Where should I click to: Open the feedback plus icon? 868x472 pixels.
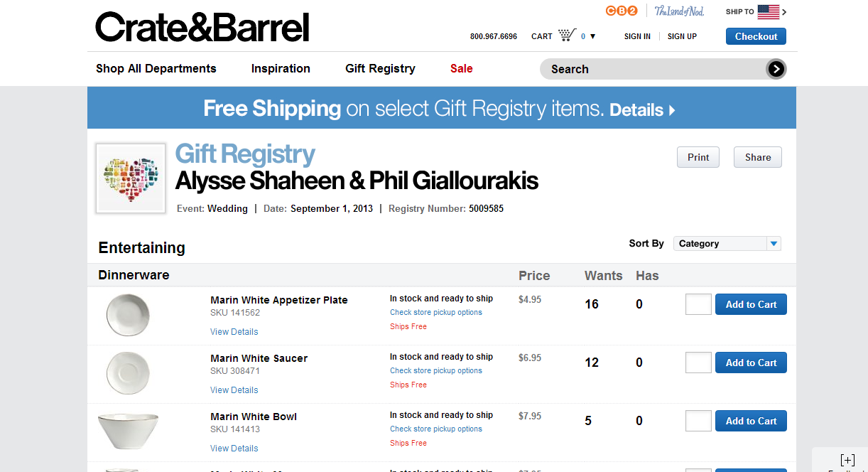click(847, 460)
